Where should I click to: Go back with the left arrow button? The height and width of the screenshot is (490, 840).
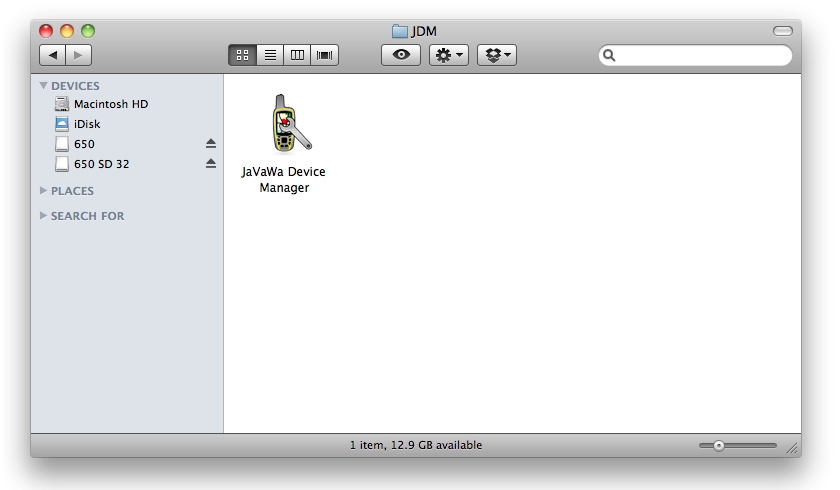point(53,55)
